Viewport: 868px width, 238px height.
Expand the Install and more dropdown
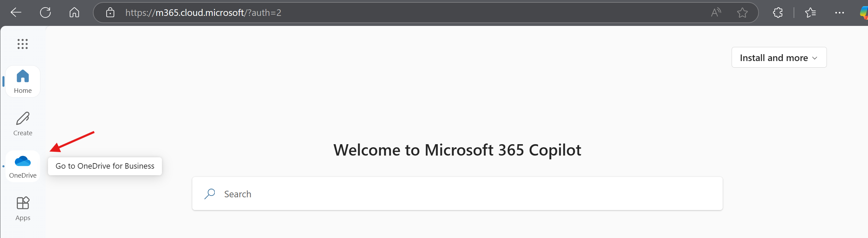pyautogui.click(x=779, y=58)
